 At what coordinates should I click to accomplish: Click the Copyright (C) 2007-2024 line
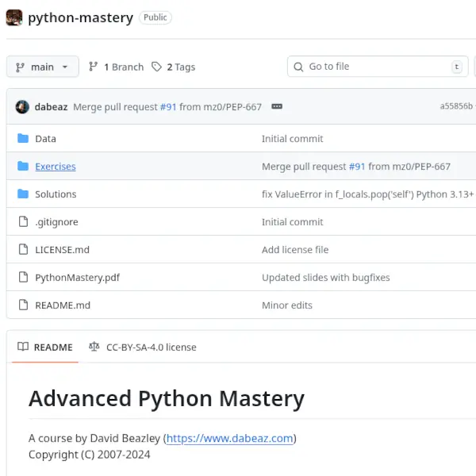89,455
